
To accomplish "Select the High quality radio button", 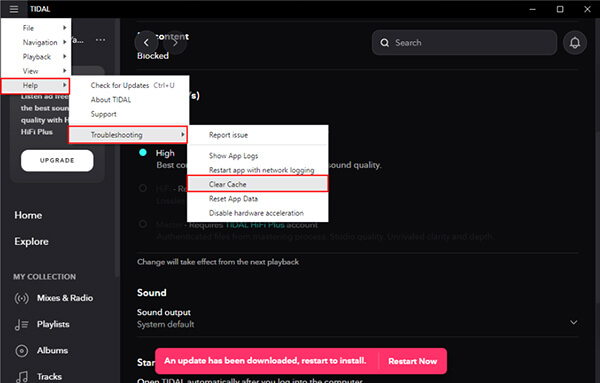I will (143, 153).
